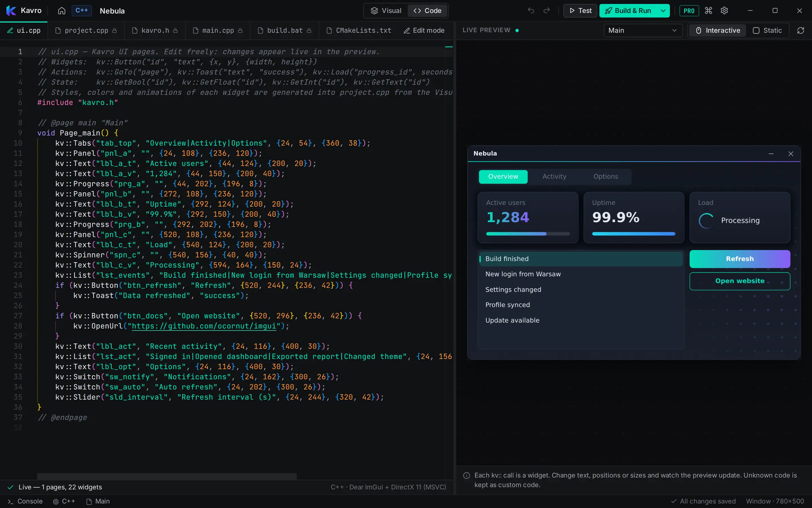The width and height of the screenshot is (812, 508).
Task: Click the editor horizontal scrollbar
Action: [167, 476]
